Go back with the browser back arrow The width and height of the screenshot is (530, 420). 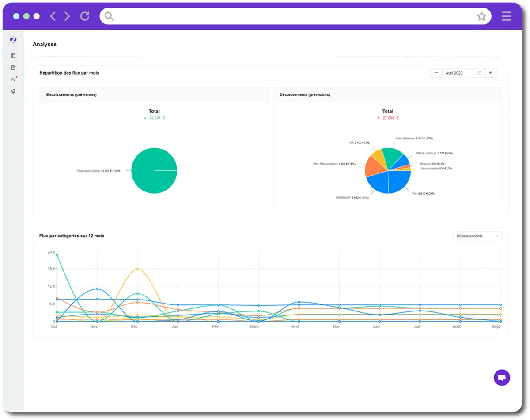(x=53, y=16)
